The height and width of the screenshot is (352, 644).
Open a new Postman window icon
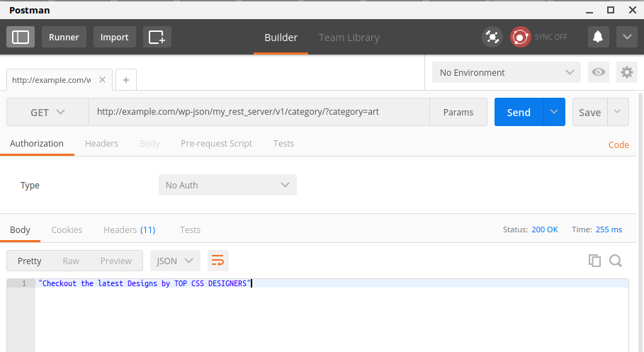point(157,37)
